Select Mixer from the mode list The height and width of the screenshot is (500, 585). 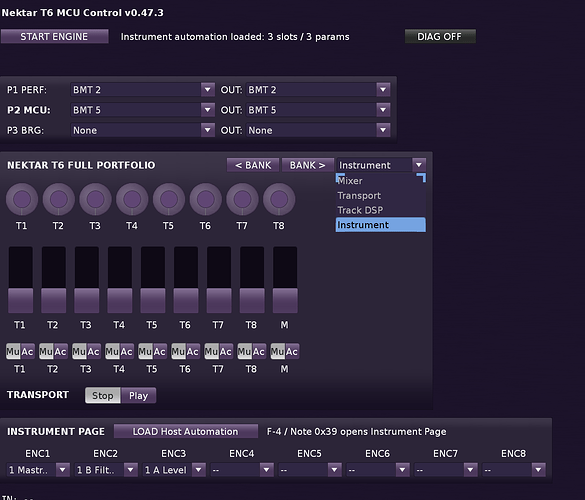click(381, 181)
